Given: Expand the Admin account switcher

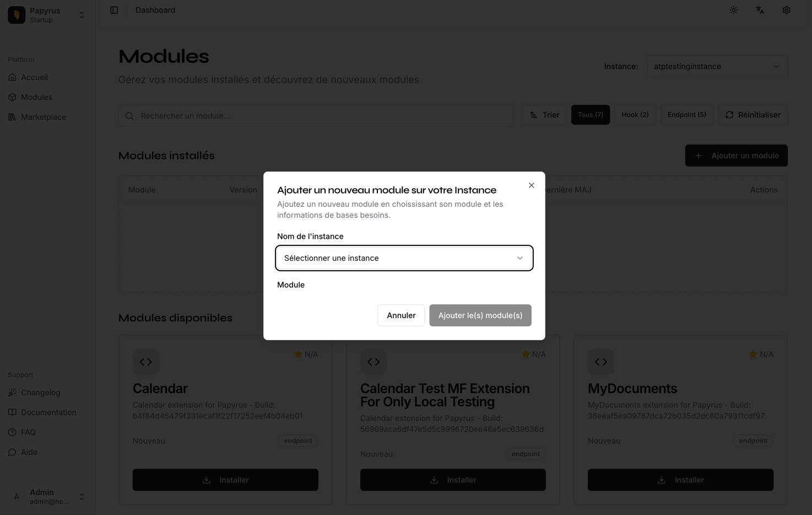Looking at the screenshot, I should tap(47, 496).
